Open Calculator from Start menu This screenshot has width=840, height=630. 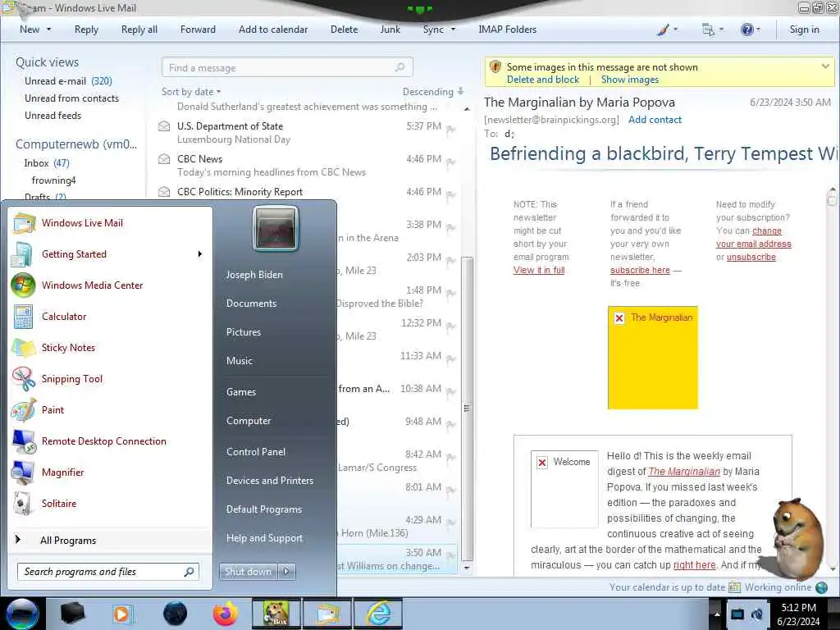(64, 316)
